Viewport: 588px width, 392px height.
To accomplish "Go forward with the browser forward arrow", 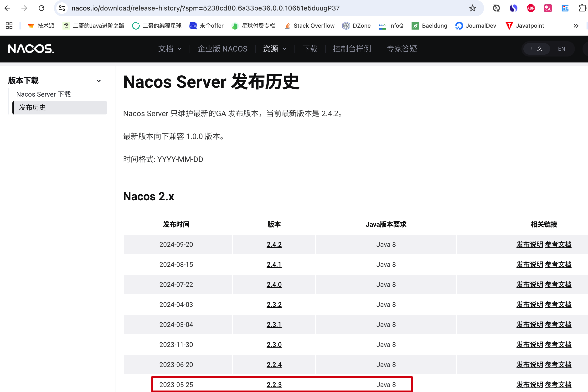I will tap(24, 8).
